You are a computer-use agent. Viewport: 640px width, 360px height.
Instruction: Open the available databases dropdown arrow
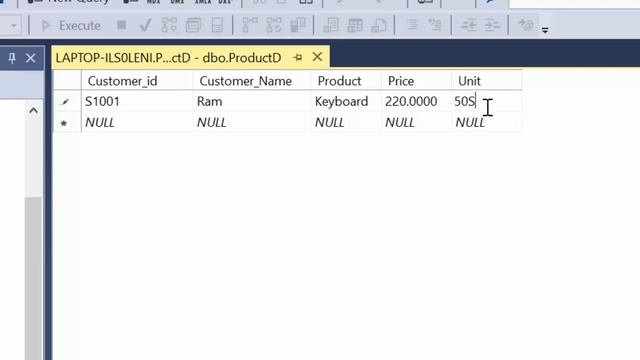tap(13, 26)
